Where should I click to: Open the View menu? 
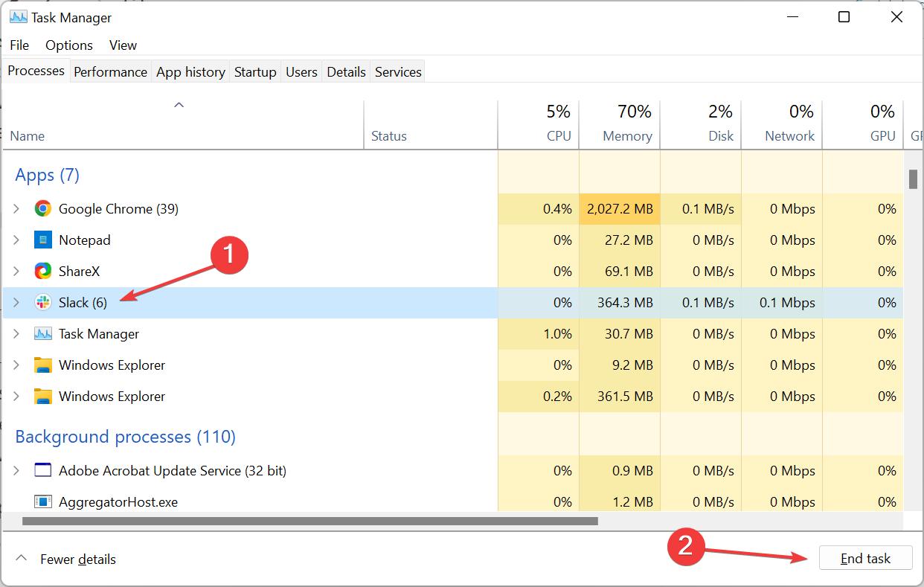point(123,45)
